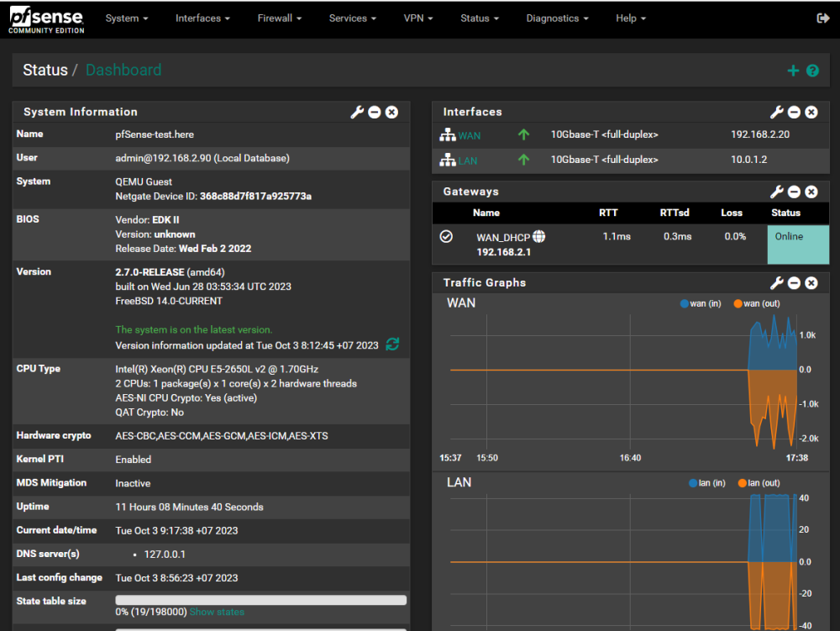This screenshot has height=631, width=840.
Task: Click the Show states link
Action: tap(217, 612)
